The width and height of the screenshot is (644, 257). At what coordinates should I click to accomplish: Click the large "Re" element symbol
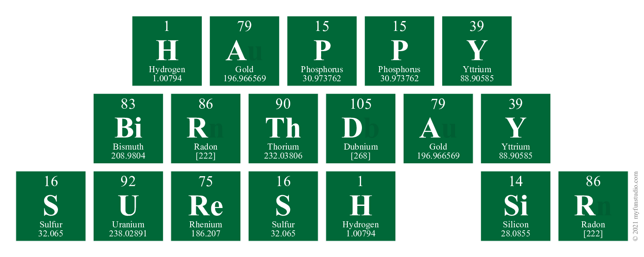coord(206,206)
